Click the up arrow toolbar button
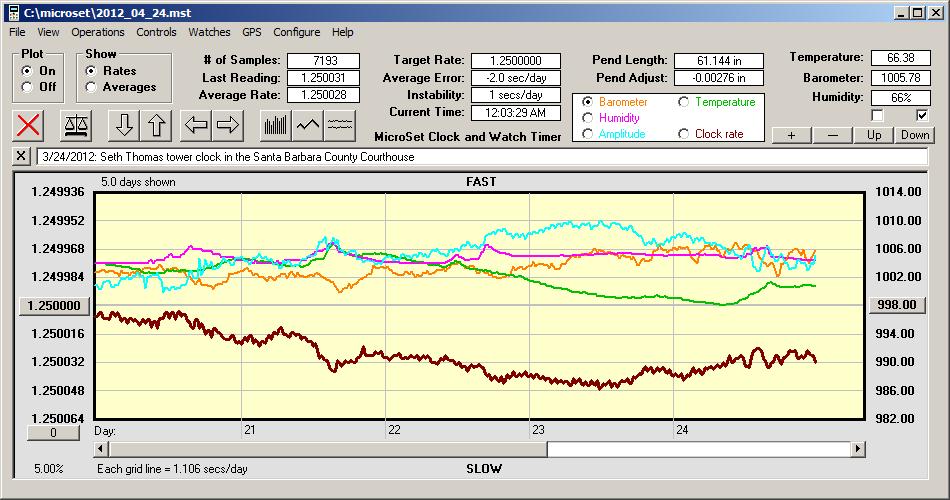This screenshot has height=500, width=950. (156, 125)
